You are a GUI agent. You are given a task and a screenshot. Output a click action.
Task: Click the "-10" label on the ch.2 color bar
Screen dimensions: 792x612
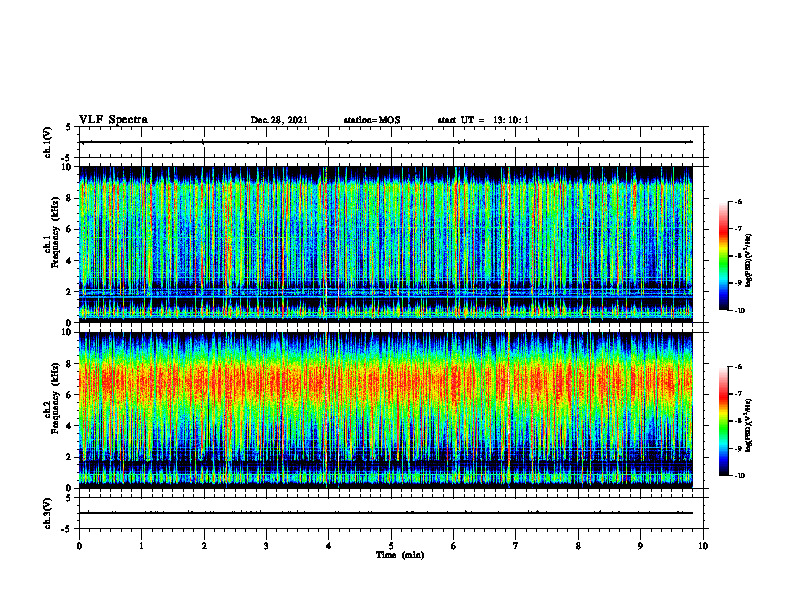(739, 476)
